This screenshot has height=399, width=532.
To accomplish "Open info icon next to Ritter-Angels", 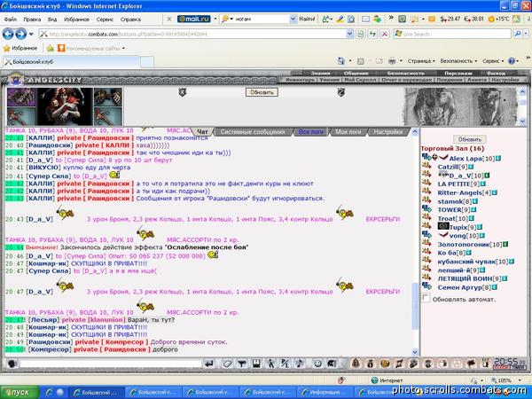I will 495,192.
